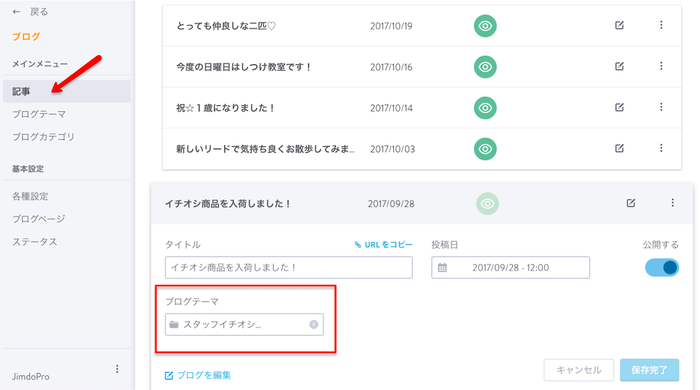The image size is (700, 390).
Task: Open more options for 祝☆1歳になりました
Action: [661, 107]
